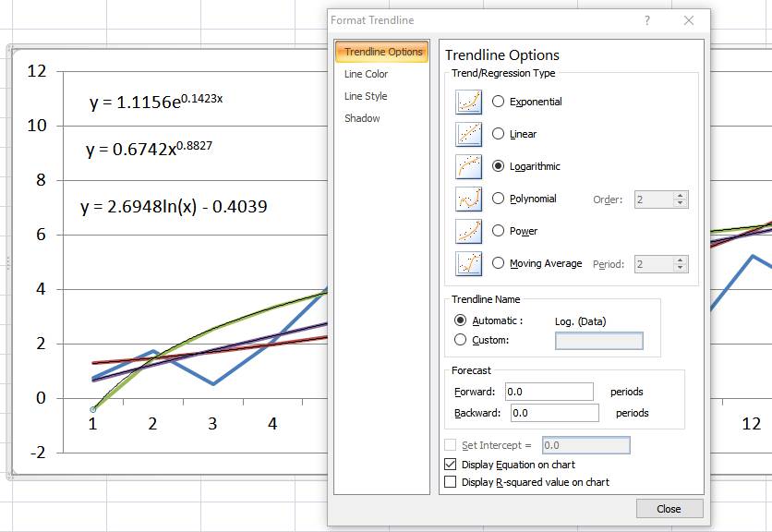Viewport: 772px width, 532px height.
Task: Disable Display Equation on chart
Action: click(x=451, y=465)
